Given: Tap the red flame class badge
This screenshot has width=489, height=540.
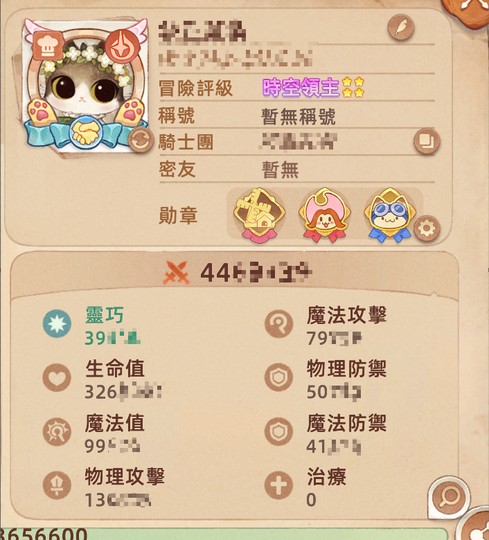Looking at the screenshot, I should (123, 46).
